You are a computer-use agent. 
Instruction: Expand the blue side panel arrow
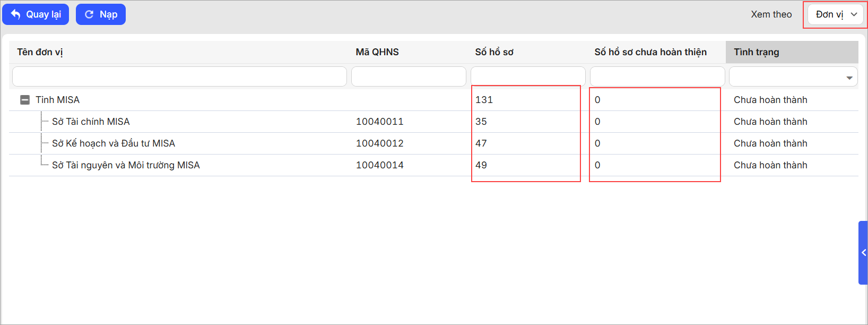pos(863,253)
